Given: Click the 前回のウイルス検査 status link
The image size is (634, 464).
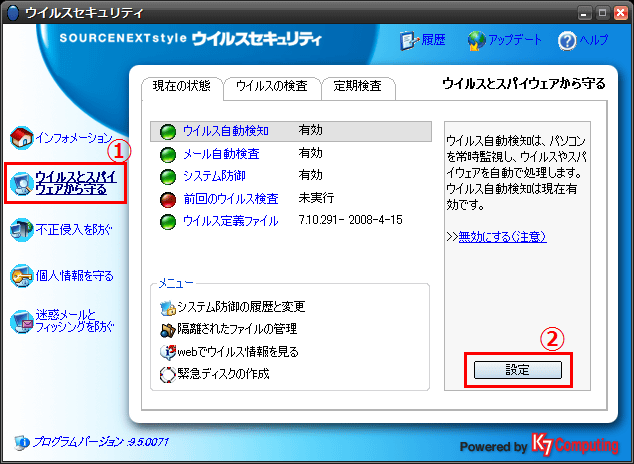Looking at the screenshot, I should pos(231,198).
